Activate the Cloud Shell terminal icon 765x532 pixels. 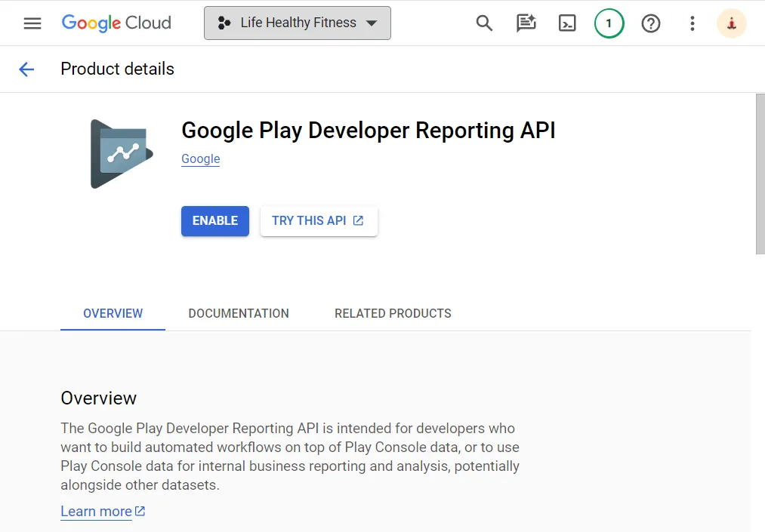pos(567,23)
